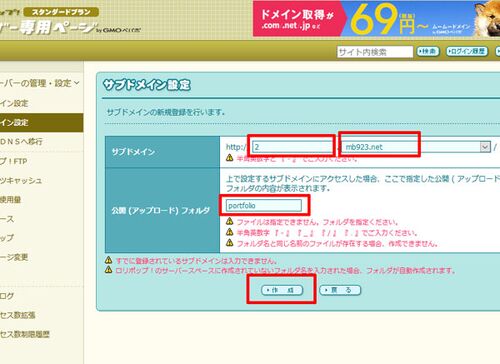Image resolution: width=500 pixels, height=364 pixels.
Task: Open the FTP sidebar menu item
Action: click(14, 161)
